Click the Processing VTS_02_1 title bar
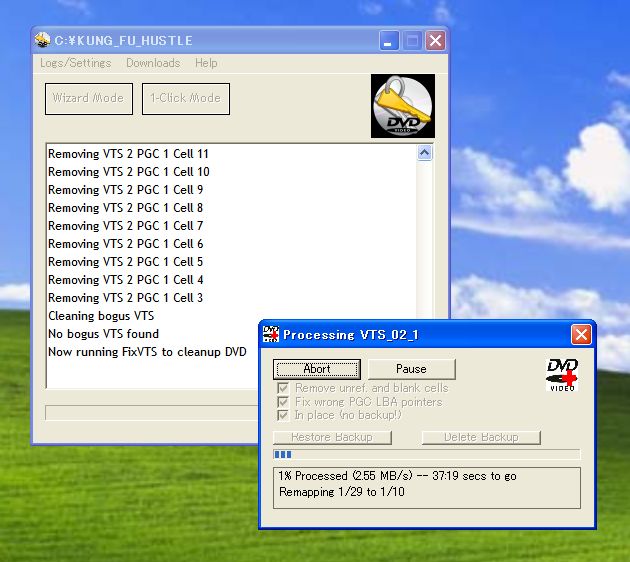630x562 pixels. pyautogui.click(x=426, y=334)
